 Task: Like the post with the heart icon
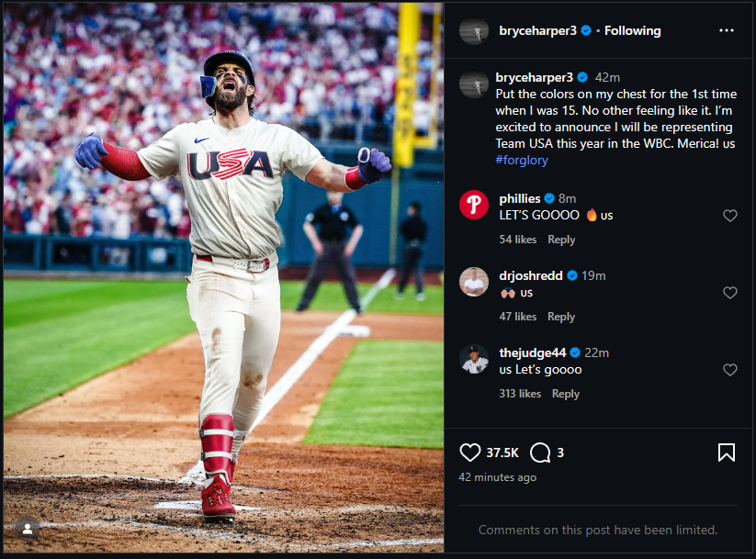click(x=470, y=453)
